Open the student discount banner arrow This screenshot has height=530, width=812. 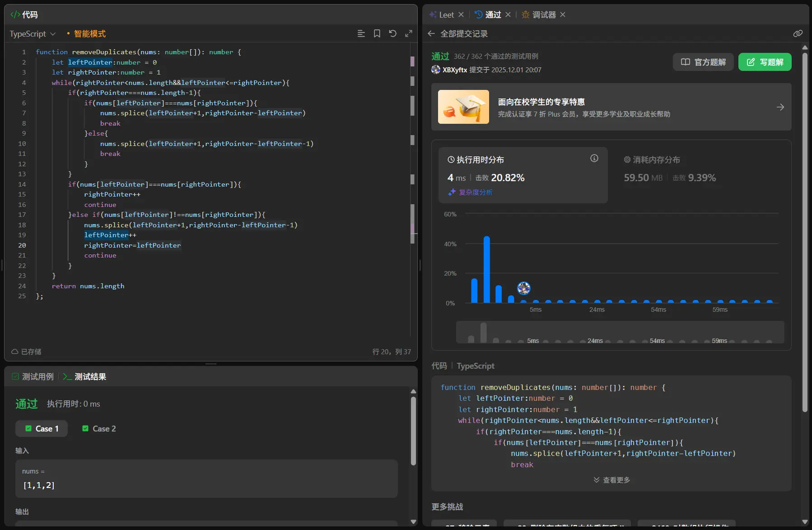tap(780, 107)
